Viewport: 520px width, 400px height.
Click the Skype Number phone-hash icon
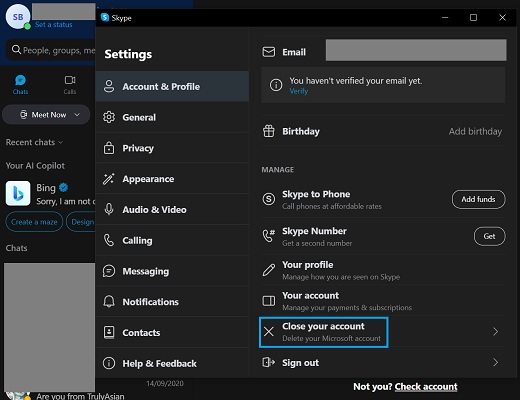[x=269, y=236]
